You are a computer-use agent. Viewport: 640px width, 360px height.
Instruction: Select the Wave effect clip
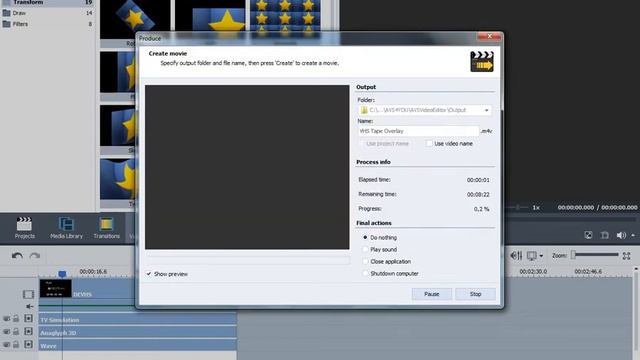pos(138,346)
